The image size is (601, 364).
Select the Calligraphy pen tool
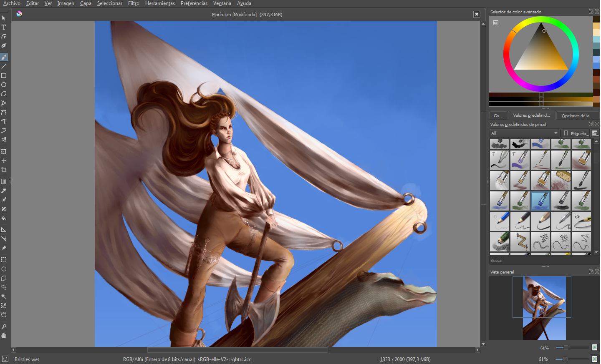click(4, 45)
